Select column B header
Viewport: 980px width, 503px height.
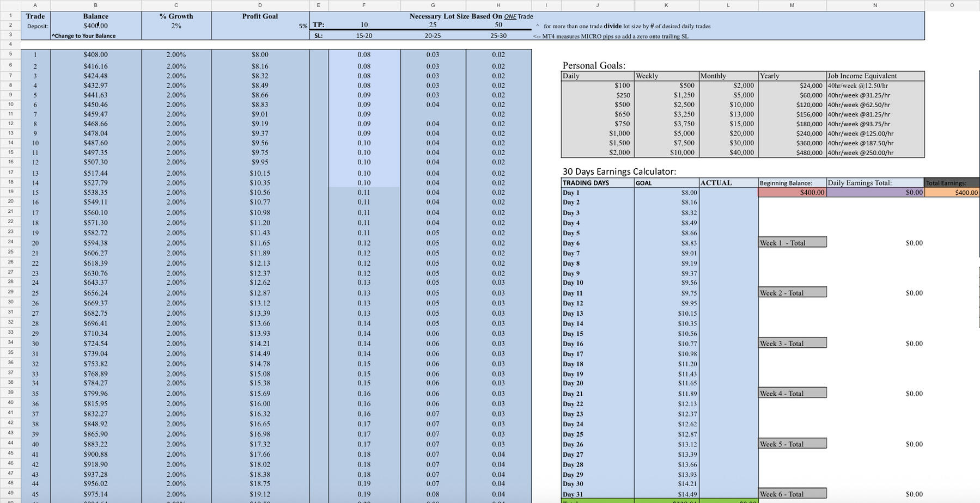(96, 5)
